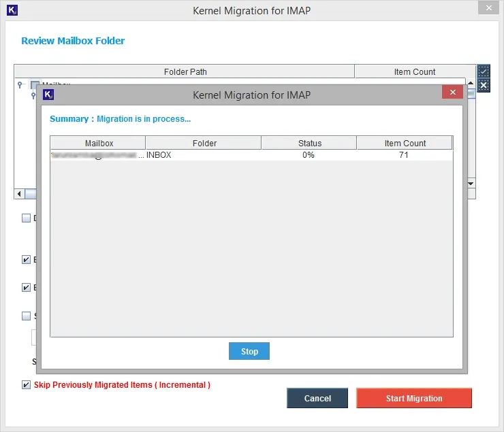Click Kernel logo in main window title

(12, 10)
